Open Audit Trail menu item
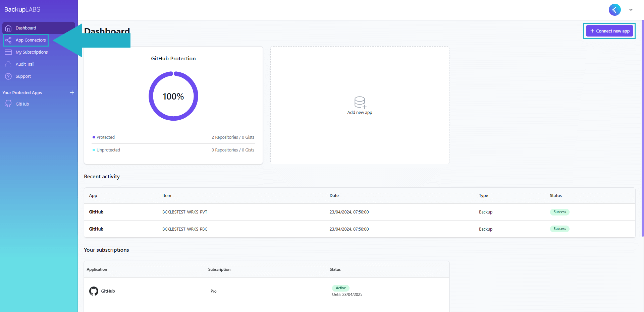 [x=39, y=64]
